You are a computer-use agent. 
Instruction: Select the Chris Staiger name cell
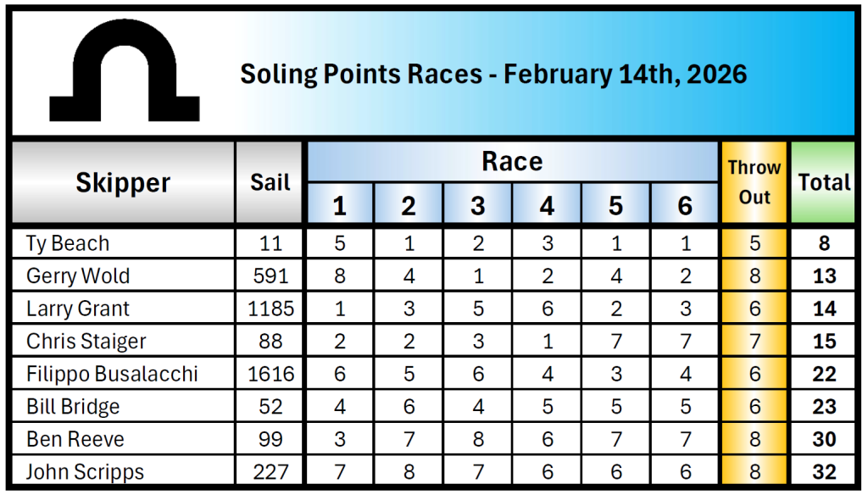86,342
